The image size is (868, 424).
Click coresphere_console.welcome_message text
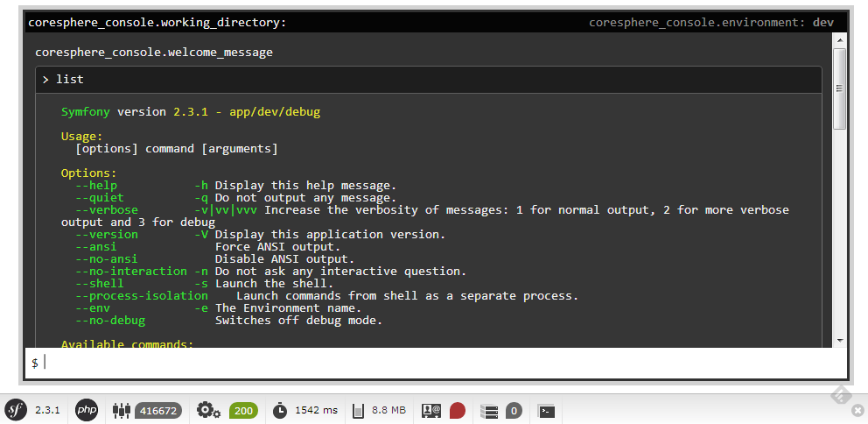[x=154, y=53]
